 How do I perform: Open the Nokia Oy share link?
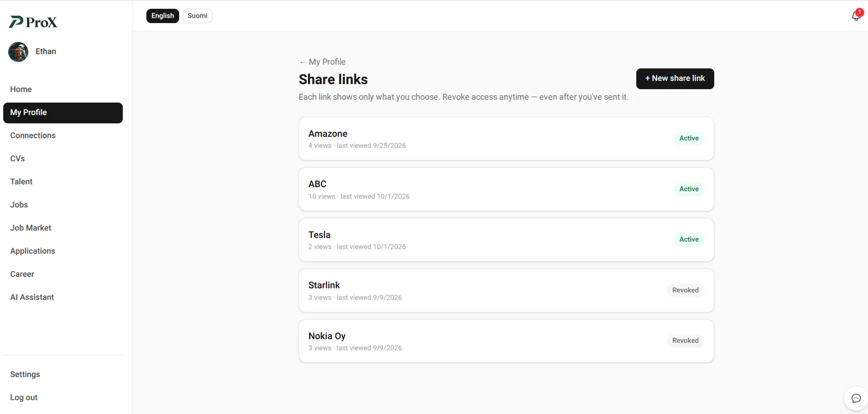tap(506, 341)
